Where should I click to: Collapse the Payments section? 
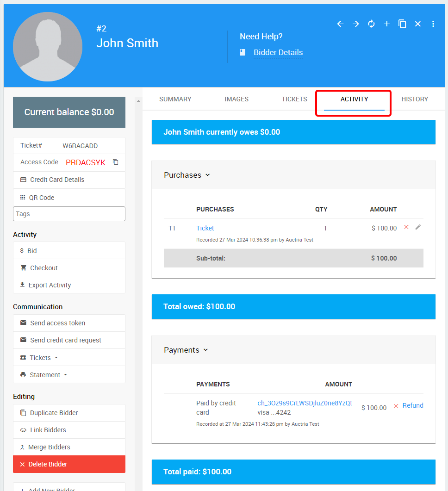[x=186, y=350]
